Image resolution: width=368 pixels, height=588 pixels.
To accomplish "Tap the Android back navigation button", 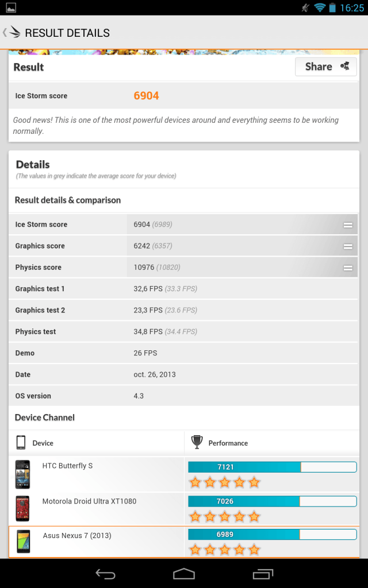I will click(x=105, y=574).
